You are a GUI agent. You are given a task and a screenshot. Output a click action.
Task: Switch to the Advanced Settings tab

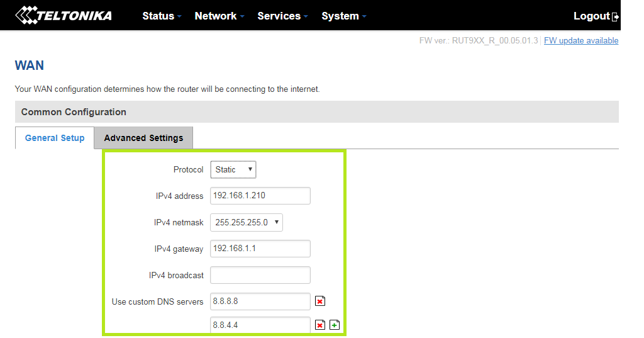143,138
